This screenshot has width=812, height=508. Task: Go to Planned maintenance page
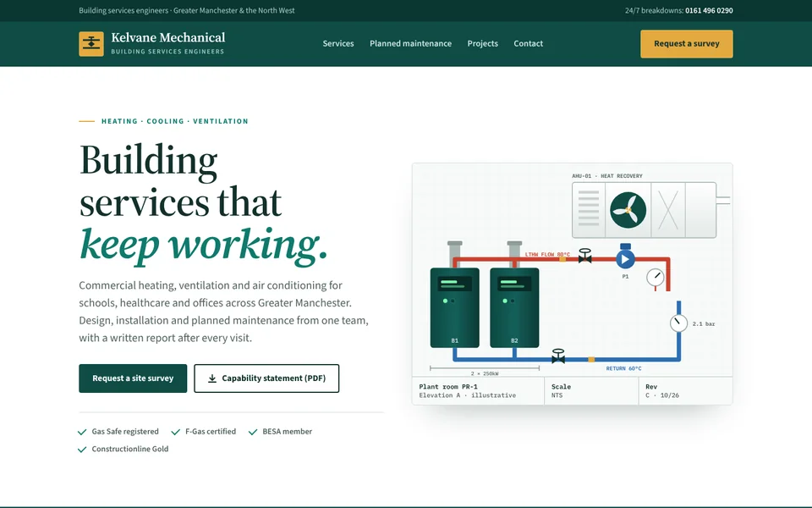tap(411, 43)
